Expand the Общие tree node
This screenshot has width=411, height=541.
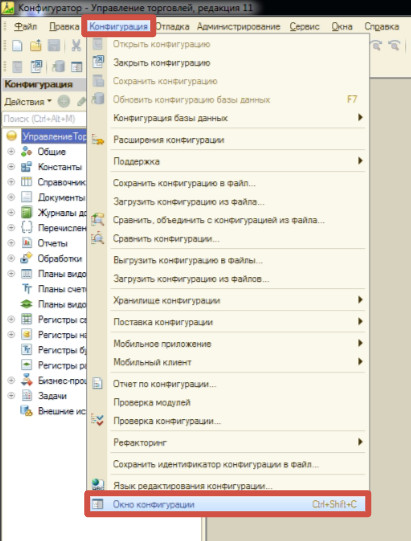11,151
